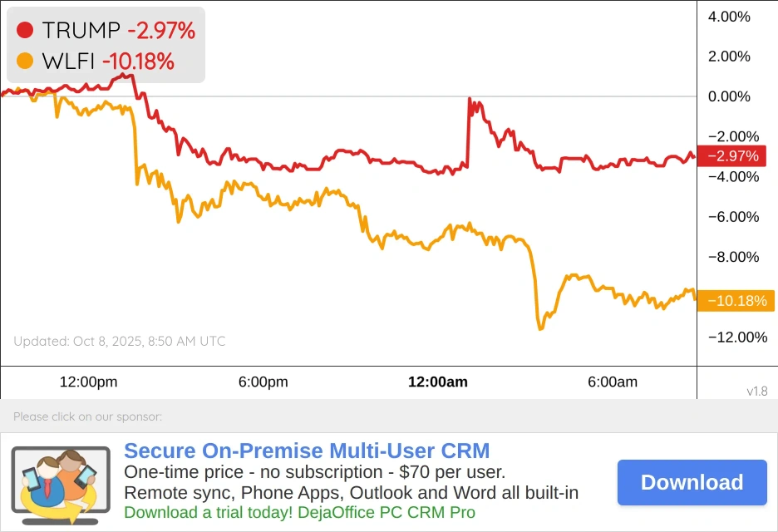This screenshot has height=532, width=778.
Task: Select the bold 12:00am axis label
Action: click(x=437, y=382)
